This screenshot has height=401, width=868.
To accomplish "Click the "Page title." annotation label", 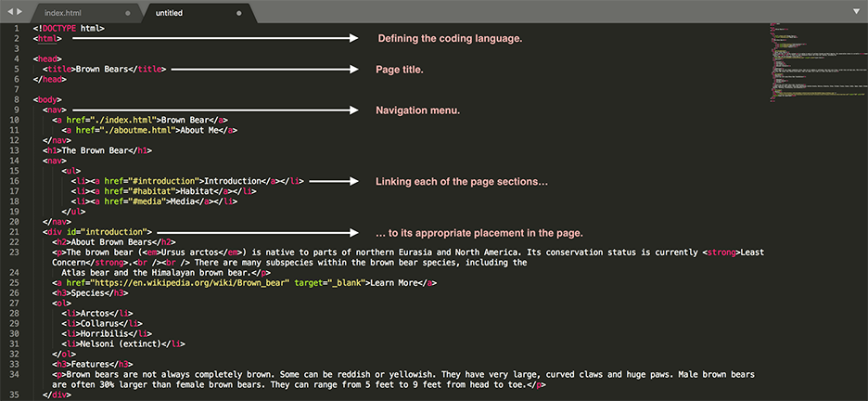I will (x=401, y=70).
